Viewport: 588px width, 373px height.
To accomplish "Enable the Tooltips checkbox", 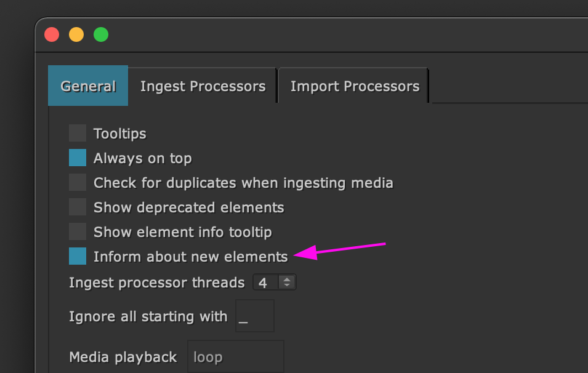I will [78, 134].
